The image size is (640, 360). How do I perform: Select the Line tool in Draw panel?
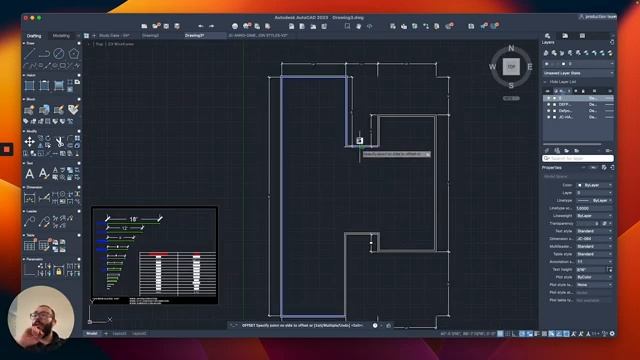(29, 53)
